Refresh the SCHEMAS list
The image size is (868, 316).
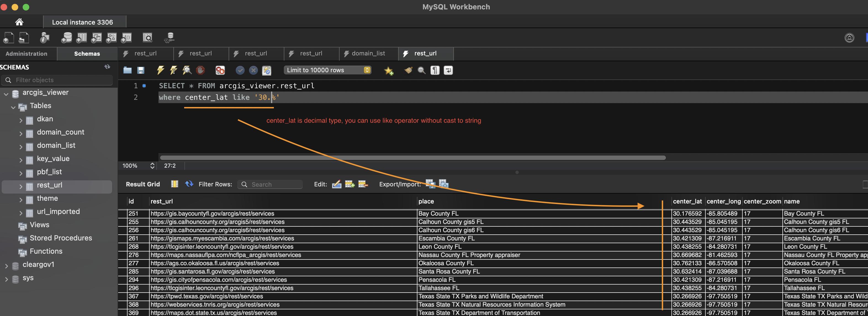(107, 67)
